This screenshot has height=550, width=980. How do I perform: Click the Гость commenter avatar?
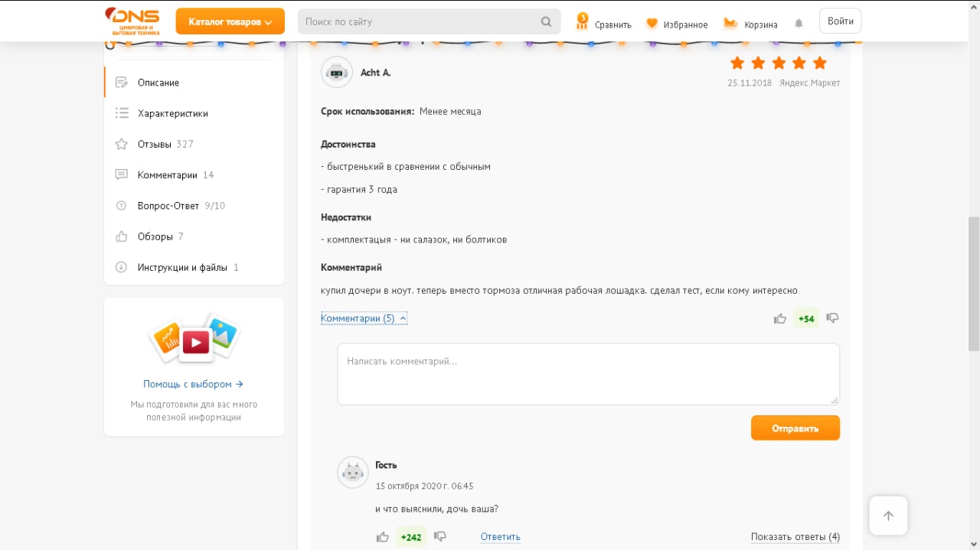click(353, 473)
